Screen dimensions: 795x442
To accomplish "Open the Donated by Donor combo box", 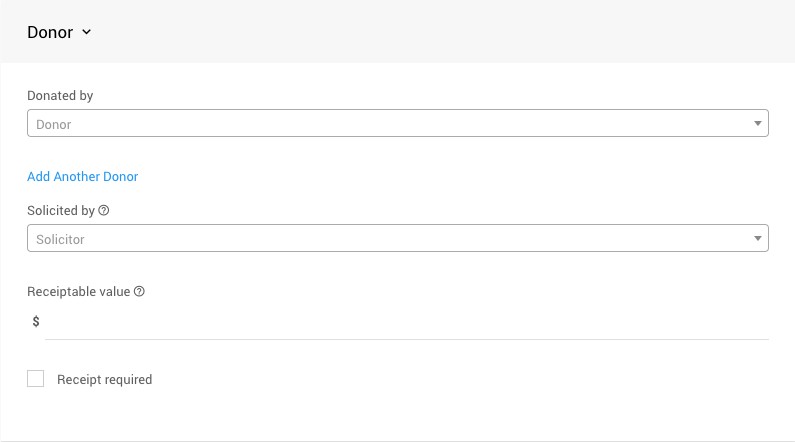I will tap(397, 123).
